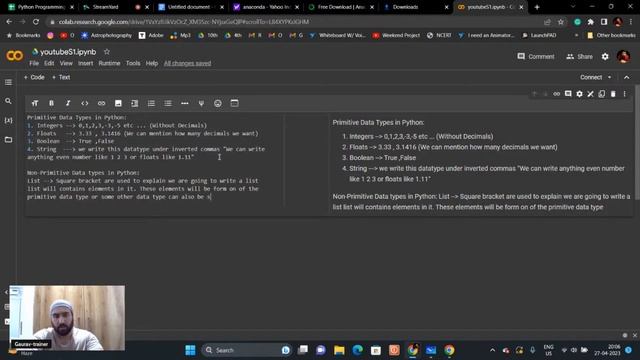Screen dimensions: 640x360
Task: Bookmark this page with the star icon
Action: pyautogui.click(x=561, y=22)
